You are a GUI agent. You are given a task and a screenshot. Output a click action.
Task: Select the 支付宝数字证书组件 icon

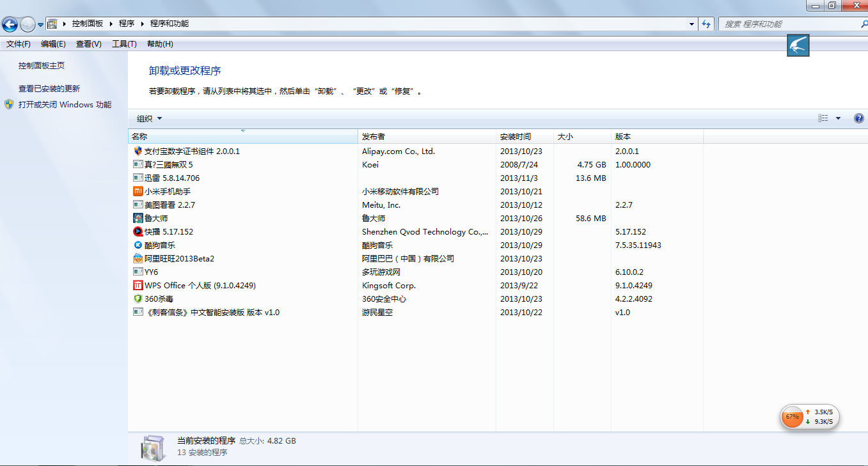tap(138, 151)
